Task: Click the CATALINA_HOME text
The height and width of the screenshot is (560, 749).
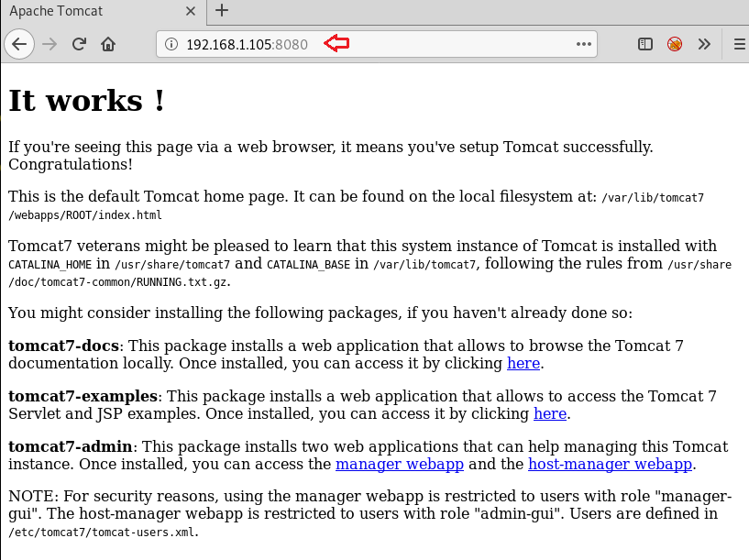Action: pos(50,265)
